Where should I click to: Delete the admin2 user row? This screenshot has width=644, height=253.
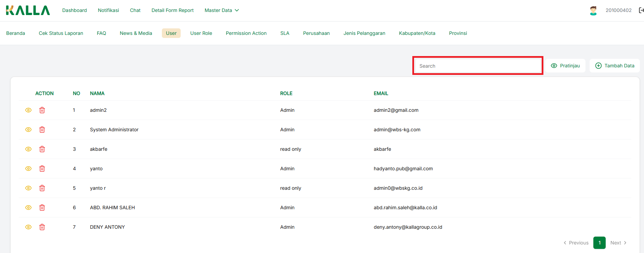click(42, 110)
